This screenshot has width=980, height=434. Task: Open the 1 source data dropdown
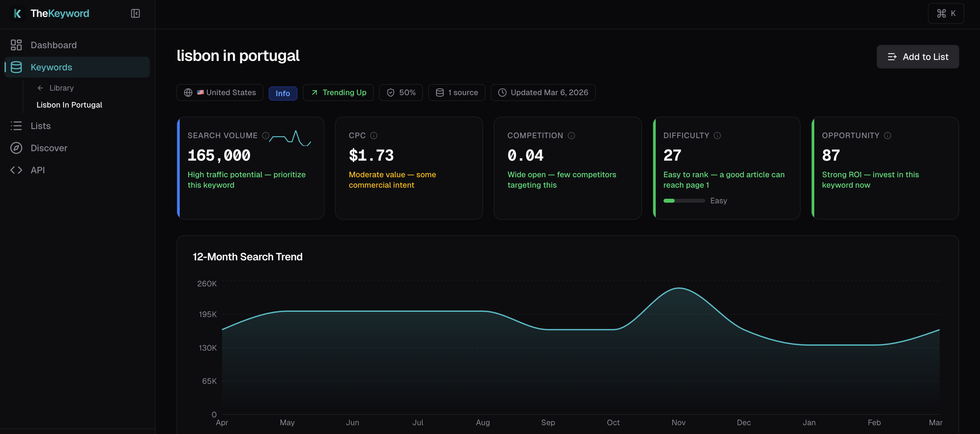(x=456, y=92)
